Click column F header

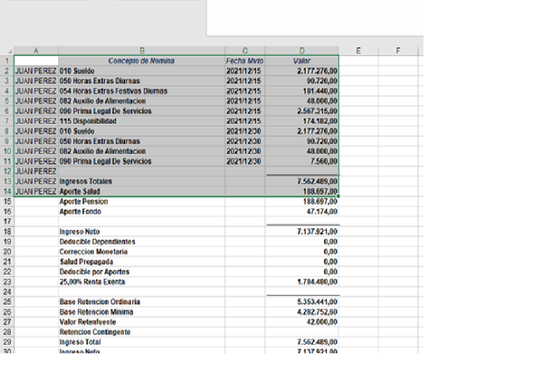coord(398,51)
